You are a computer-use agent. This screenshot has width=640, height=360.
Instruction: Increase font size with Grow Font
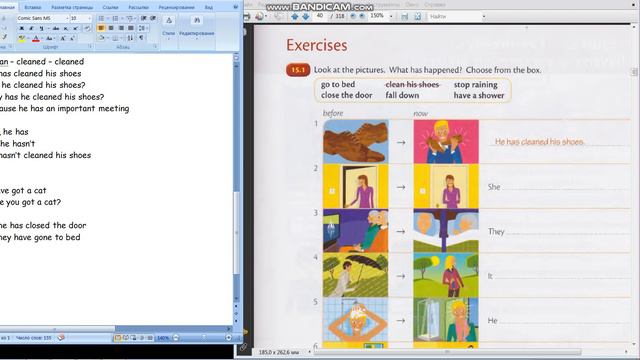[x=63, y=38]
